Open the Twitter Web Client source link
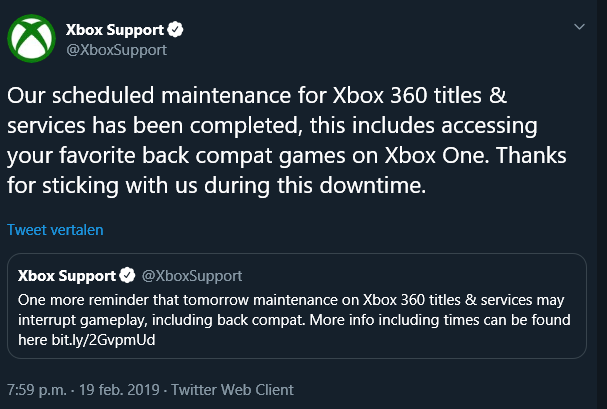Viewport: 607px width, 409px height. click(232, 390)
